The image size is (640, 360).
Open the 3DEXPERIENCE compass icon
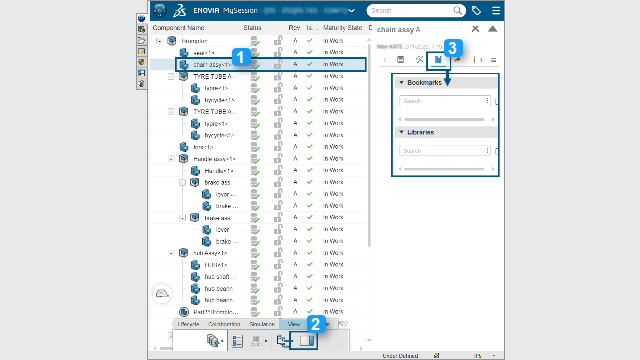160,11
